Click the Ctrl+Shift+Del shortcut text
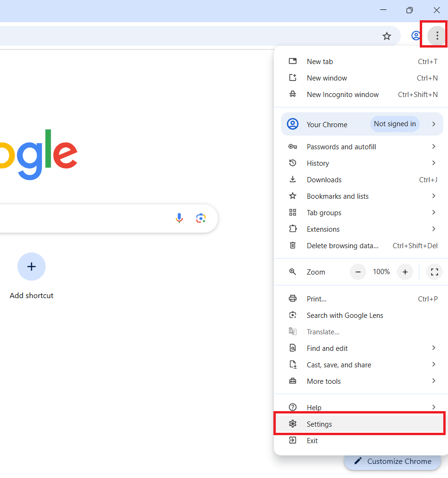Viewport: 448px width, 478px height. tap(415, 245)
